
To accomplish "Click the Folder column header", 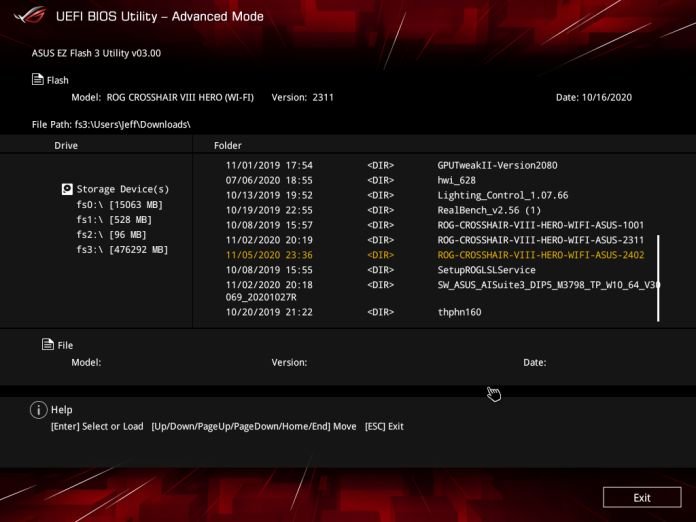I will coord(228,146).
